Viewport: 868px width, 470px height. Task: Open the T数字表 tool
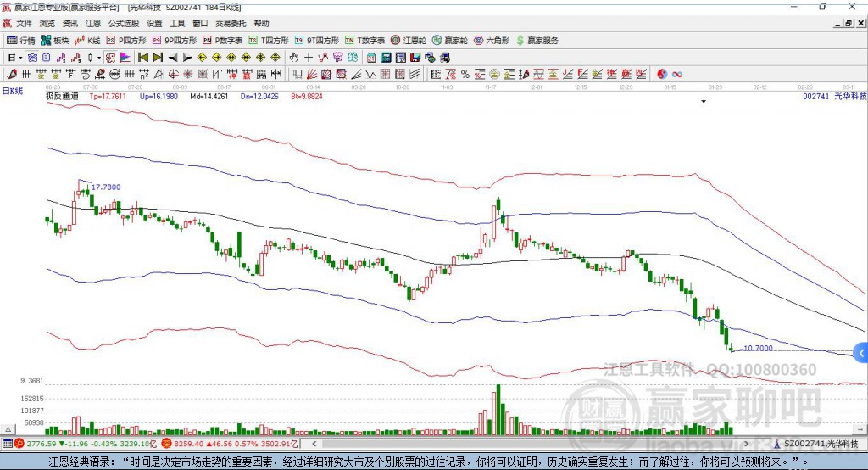(364, 41)
